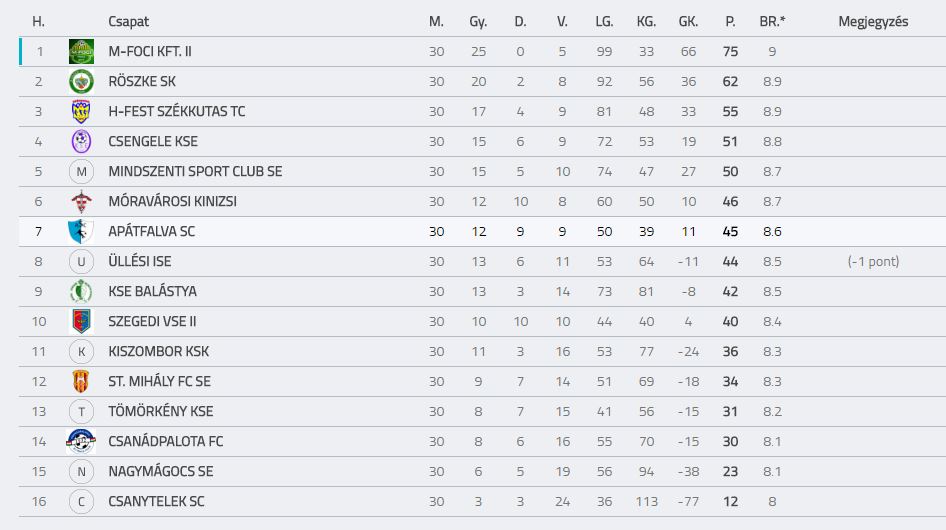This screenshot has height=530, width=946.
Task: Click the NAGYMÁGOCS SE team name
Action: coord(161,471)
